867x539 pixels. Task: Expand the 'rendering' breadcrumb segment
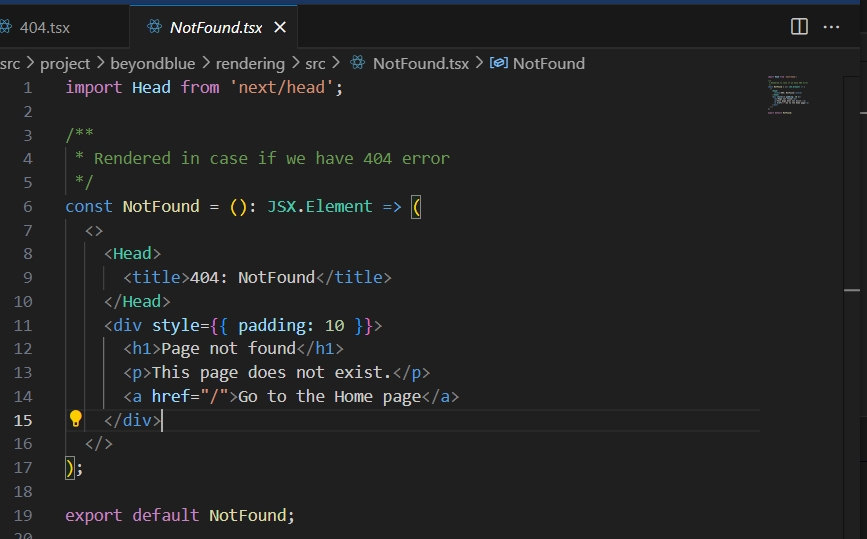(250, 63)
